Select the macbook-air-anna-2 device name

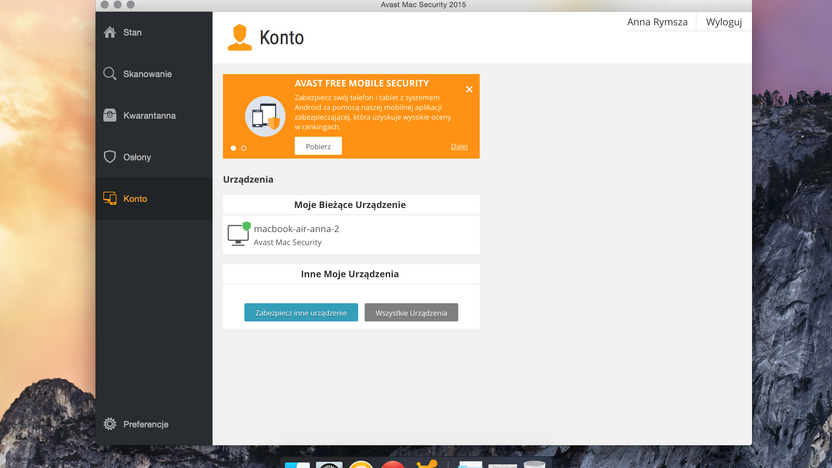click(x=296, y=229)
